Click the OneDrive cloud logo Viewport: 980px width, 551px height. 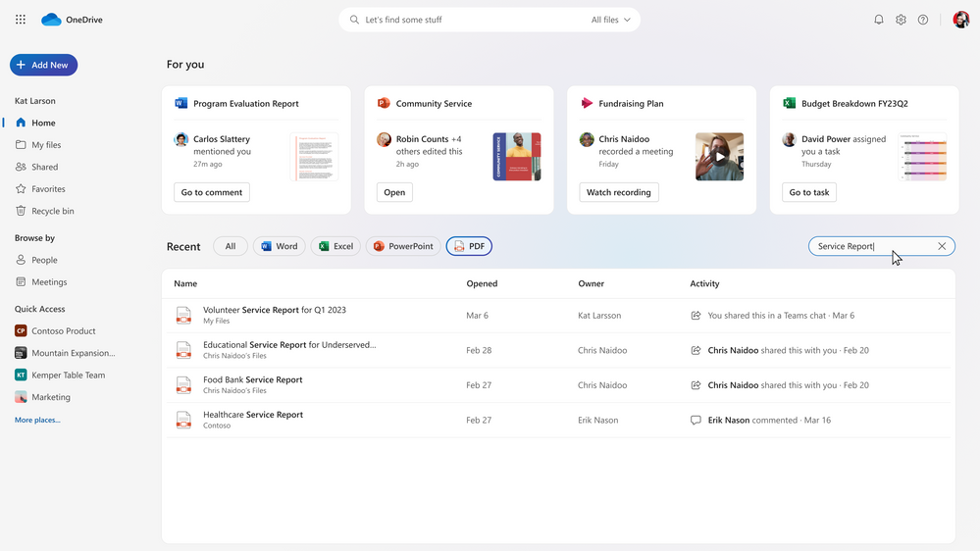tap(51, 20)
